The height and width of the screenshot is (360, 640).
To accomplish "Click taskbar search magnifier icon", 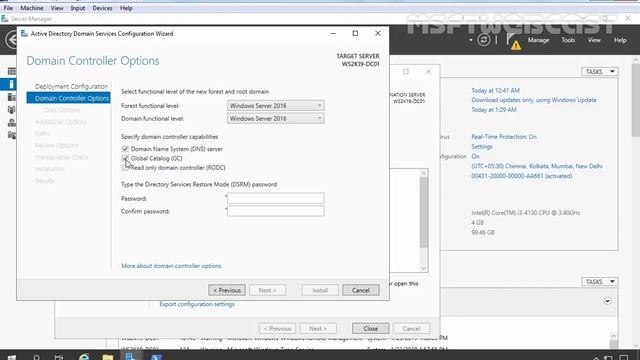I will click(x=36, y=357).
